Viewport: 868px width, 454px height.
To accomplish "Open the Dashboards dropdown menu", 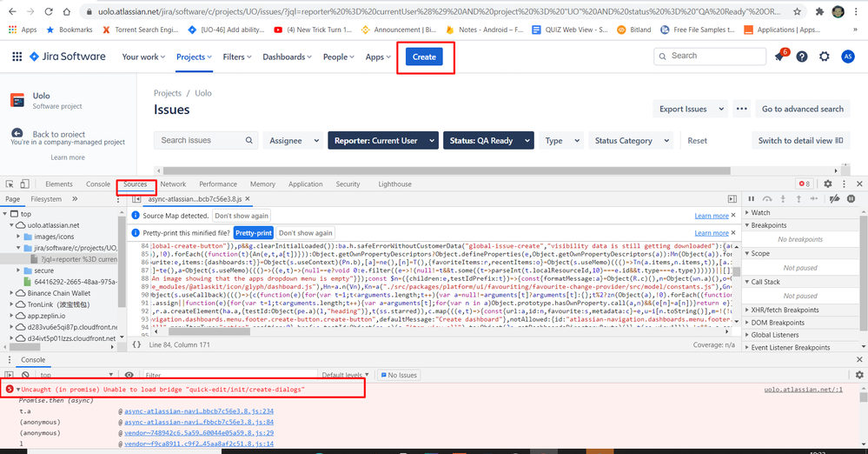I will (x=287, y=57).
